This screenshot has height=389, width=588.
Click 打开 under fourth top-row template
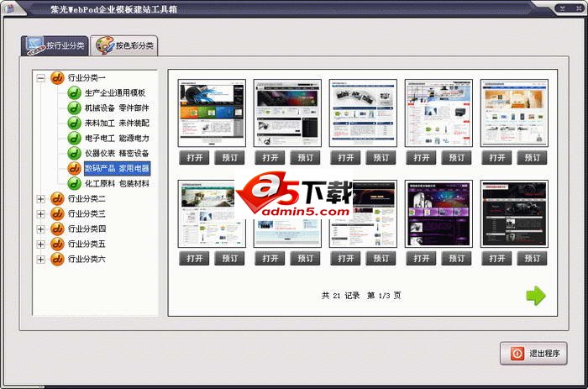pos(421,158)
